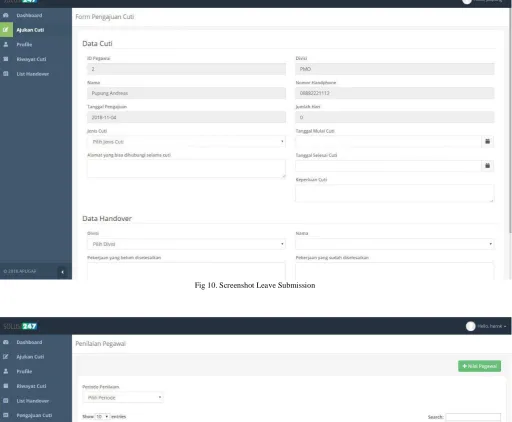The image size is (512, 422).
Task: Click the SOLUSI 247 logo in bottom header
Action: (x=20, y=326)
